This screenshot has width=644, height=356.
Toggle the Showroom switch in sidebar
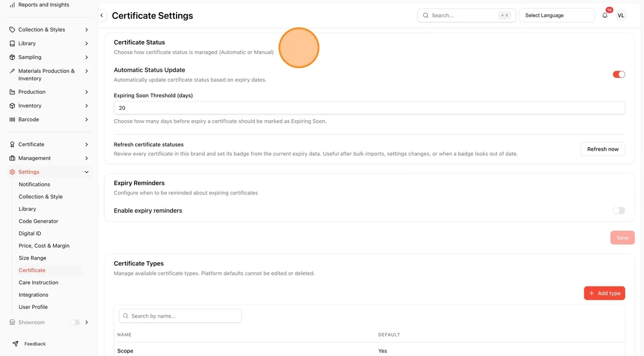pos(75,322)
